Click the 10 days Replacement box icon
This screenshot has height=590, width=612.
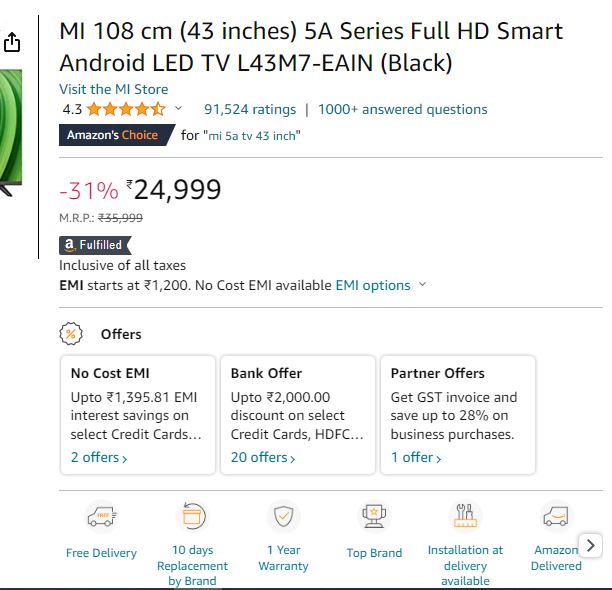coord(192,515)
